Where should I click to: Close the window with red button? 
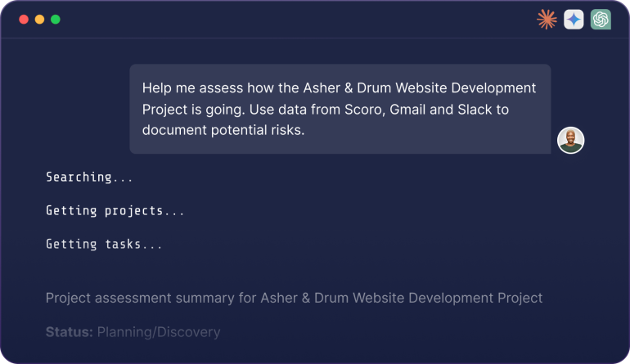click(24, 20)
